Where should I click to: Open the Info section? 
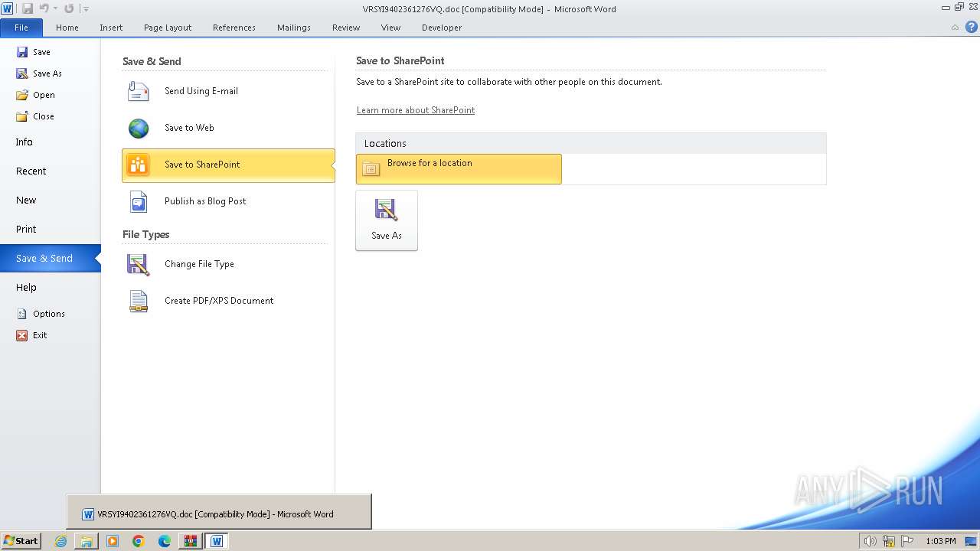[x=24, y=142]
